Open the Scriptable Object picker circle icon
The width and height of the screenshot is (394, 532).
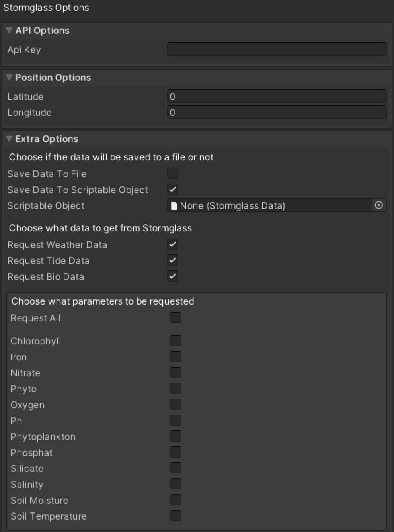pyautogui.click(x=378, y=205)
